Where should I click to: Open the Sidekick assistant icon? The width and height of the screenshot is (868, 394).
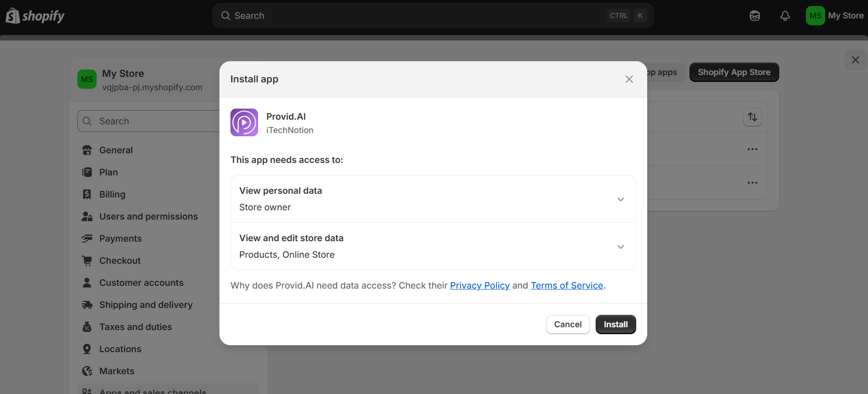[754, 16]
